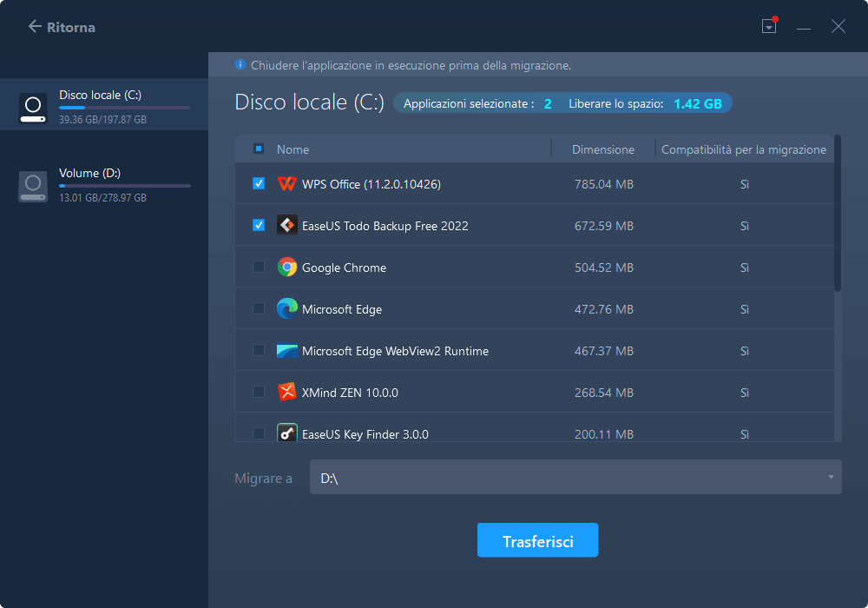Close the application window

(838, 26)
